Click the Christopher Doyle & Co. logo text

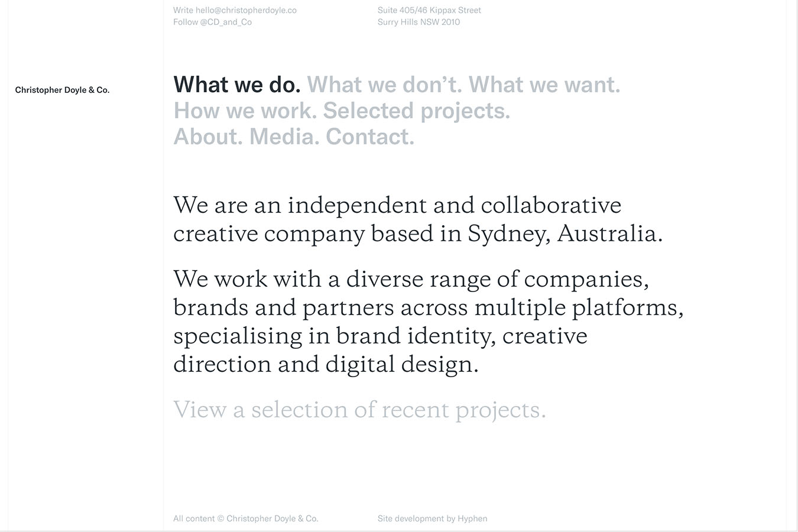(x=62, y=90)
